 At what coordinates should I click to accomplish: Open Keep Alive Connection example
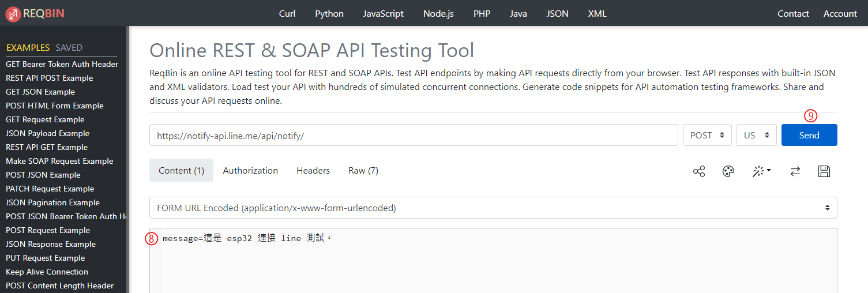(x=47, y=272)
